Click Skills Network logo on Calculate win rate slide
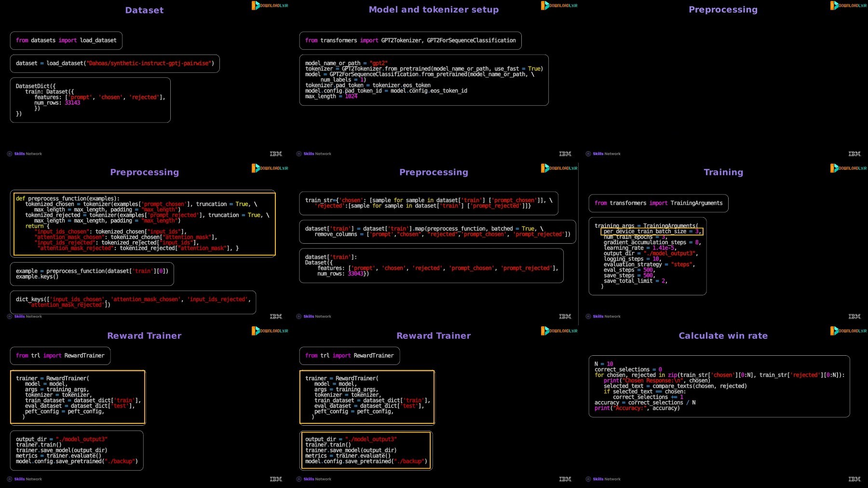Screen dimensions: 868x488 click(x=603, y=479)
